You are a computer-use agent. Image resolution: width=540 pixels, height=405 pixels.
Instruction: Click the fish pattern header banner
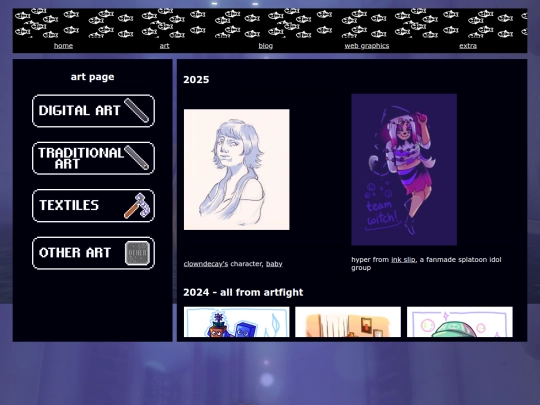pyautogui.click(x=270, y=23)
